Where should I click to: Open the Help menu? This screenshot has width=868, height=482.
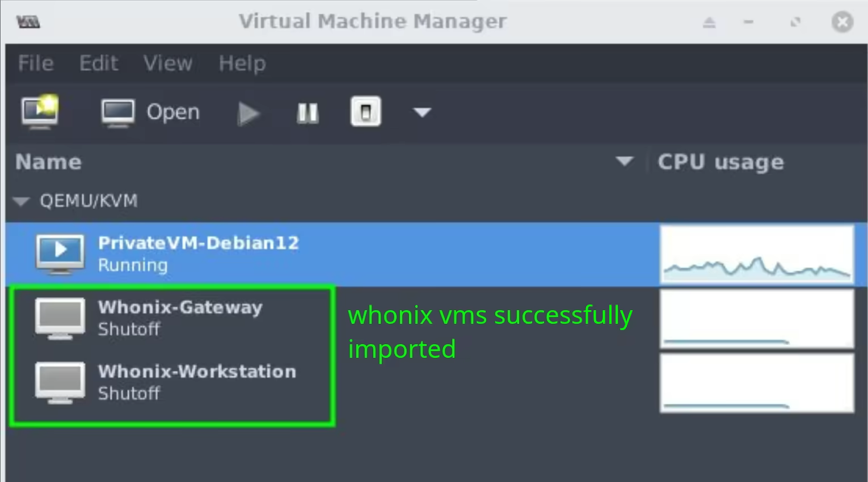242,63
